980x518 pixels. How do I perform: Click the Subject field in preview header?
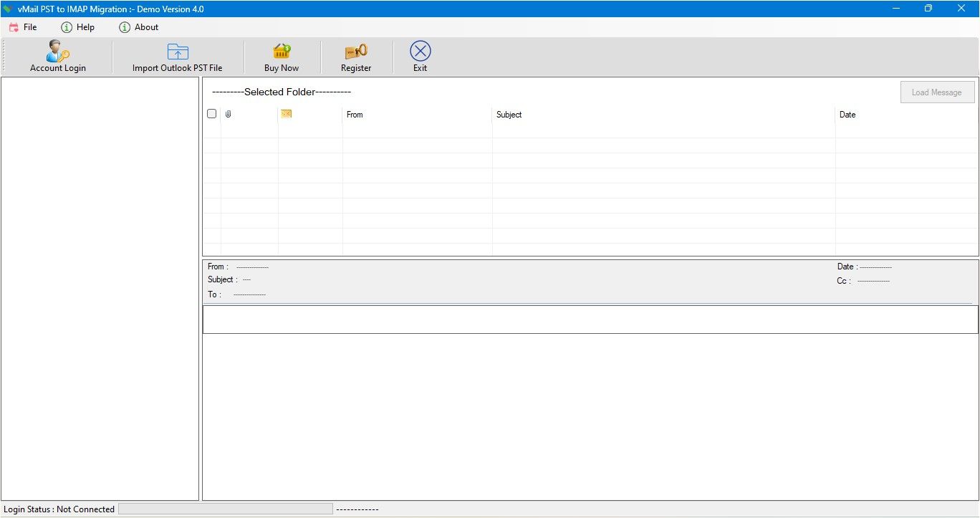coord(229,279)
